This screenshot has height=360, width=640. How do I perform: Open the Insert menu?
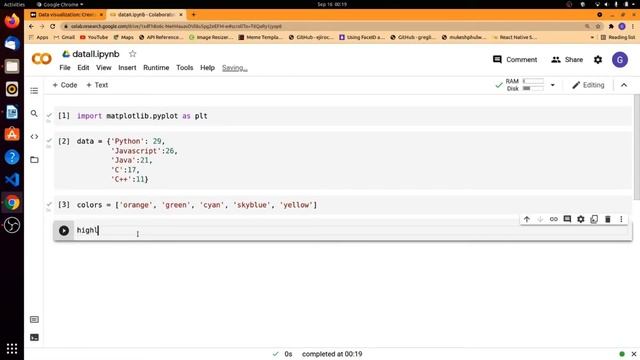127,68
